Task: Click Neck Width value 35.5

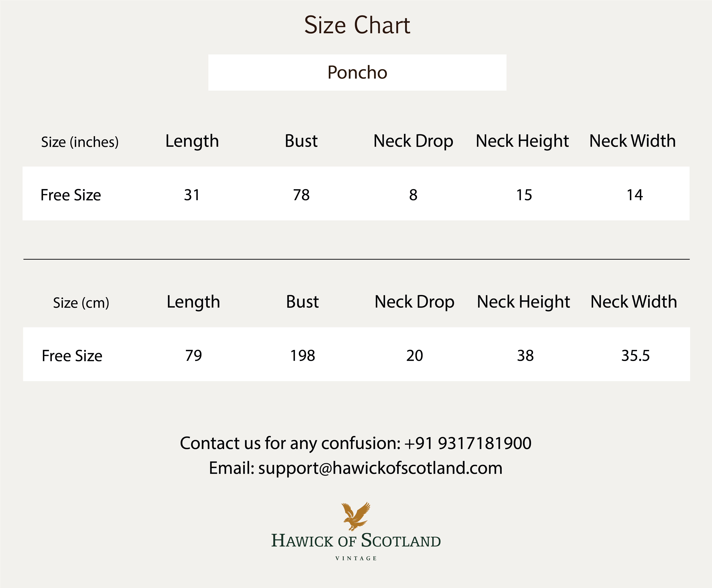Action: [x=635, y=356]
